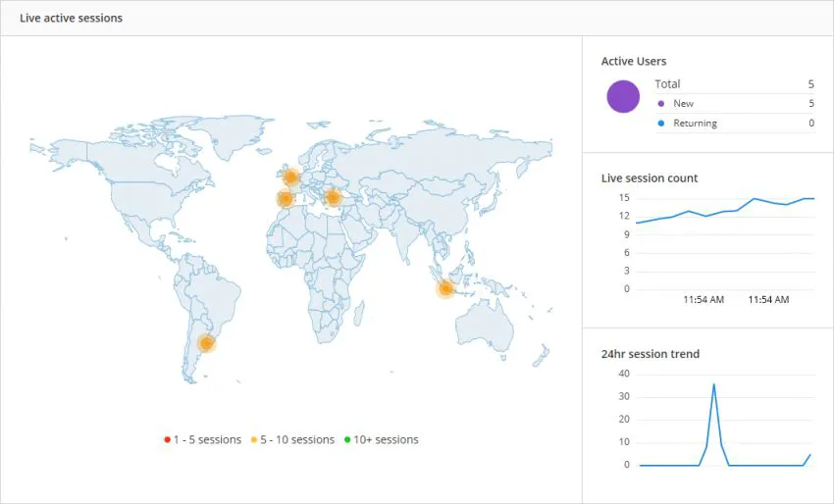Click the session hotspot over Spain
This screenshot has height=504, width=834.
pos(286,199)
